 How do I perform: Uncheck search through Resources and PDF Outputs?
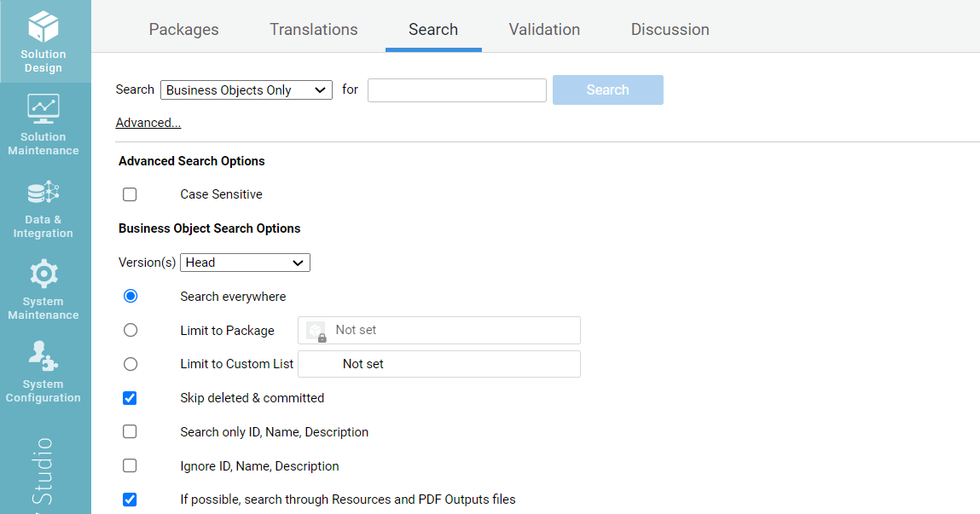pyautogui.click(x=130, y=500)
